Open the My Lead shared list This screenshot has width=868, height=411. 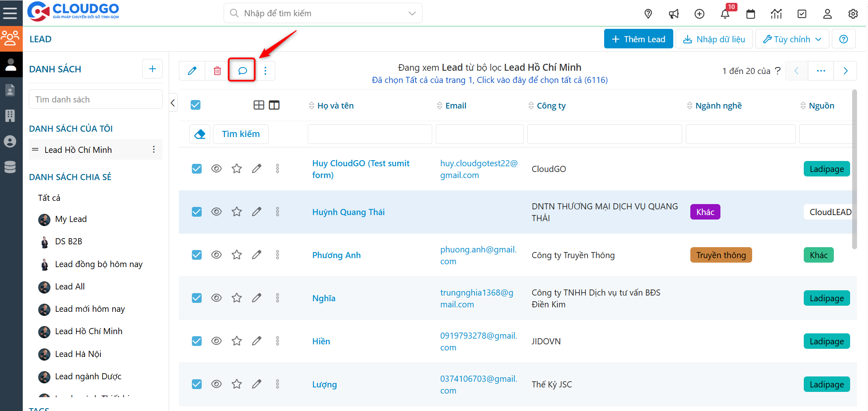71,219
